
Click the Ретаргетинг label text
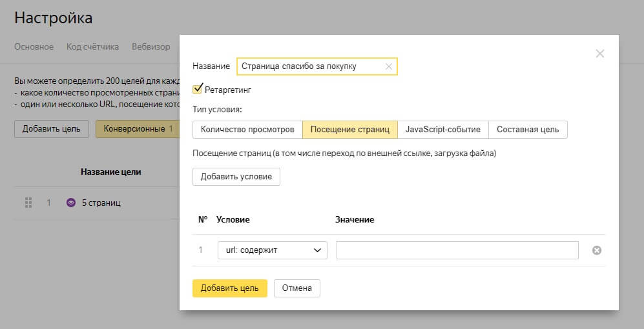pyautogui.click(x=228, y=90)
